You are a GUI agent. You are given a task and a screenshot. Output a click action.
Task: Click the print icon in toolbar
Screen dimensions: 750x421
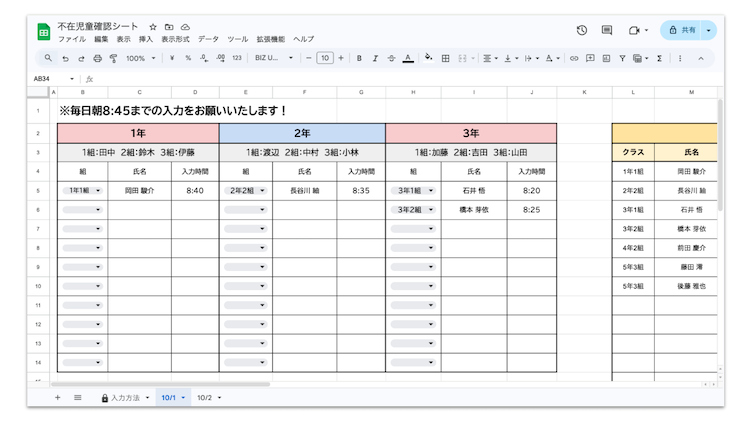97,58
